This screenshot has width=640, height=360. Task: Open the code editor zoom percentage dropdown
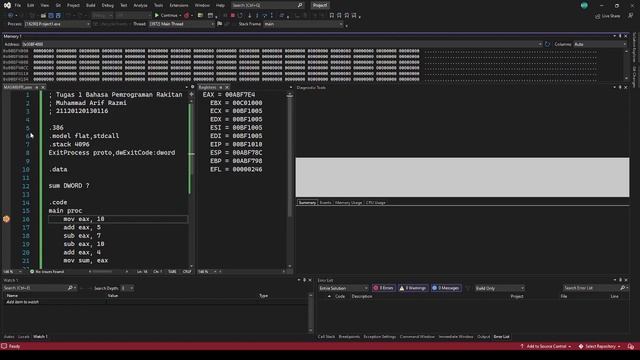pyautogui.click(x=12, y=271)
